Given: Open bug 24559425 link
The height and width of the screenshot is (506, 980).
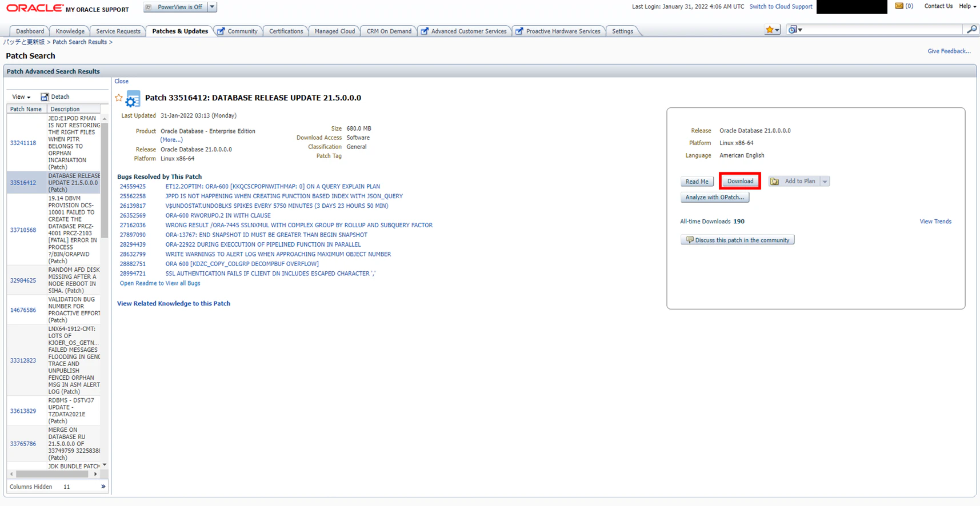Looking at the screenshot, I should [133, 186].
